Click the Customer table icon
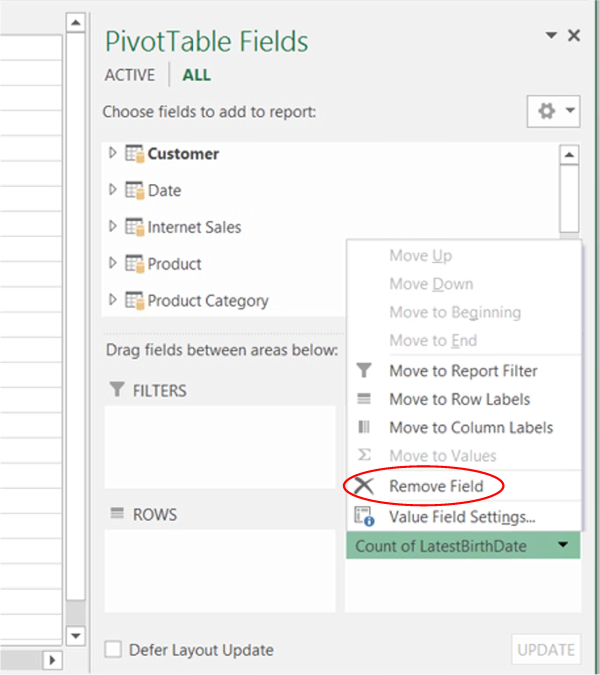This screenshot has width=600, height=675. [x=135, y=154]
